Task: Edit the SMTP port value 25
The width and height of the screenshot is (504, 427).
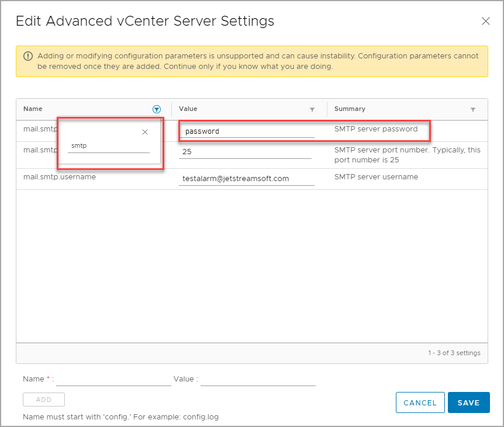Action: pos(245,152)
